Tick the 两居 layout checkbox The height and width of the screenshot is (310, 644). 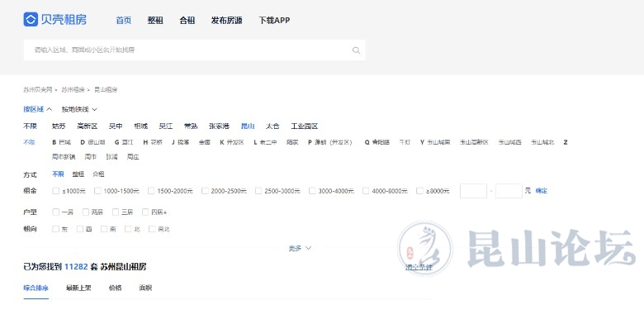point(86,212)
